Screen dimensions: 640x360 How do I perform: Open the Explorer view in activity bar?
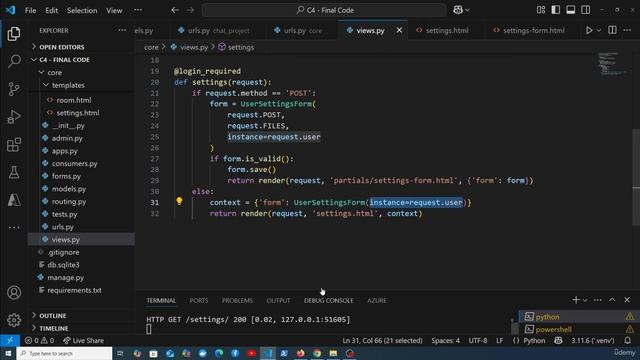pyautogui.click(x=14, y=33)
